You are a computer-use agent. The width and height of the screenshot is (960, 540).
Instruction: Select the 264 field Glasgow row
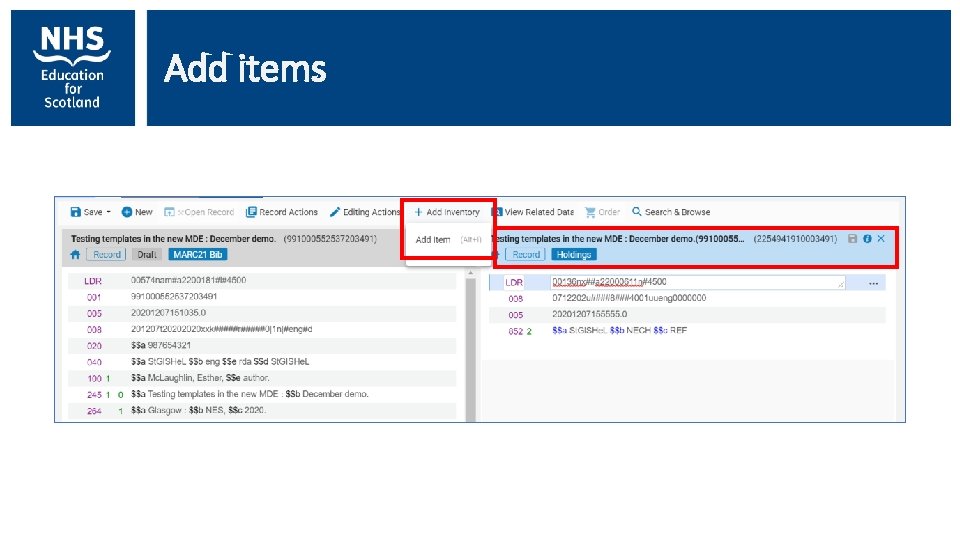tap(262, 410)
